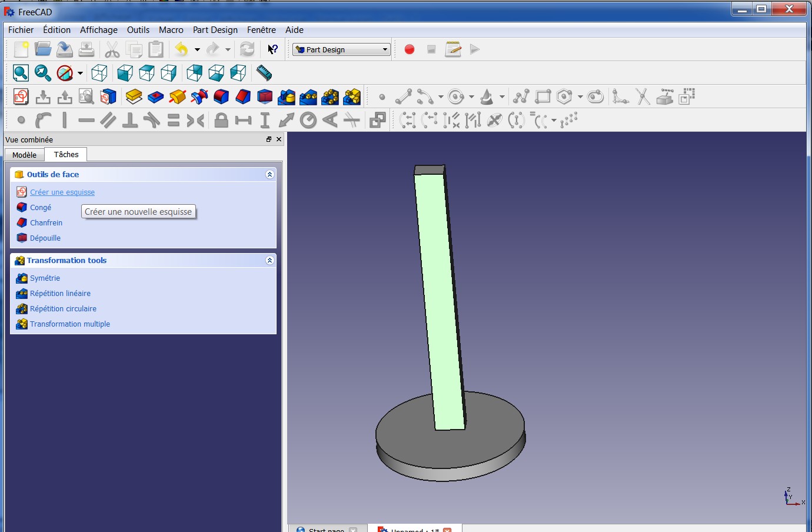Open the draw style dropdown arrow

[80, 73]
